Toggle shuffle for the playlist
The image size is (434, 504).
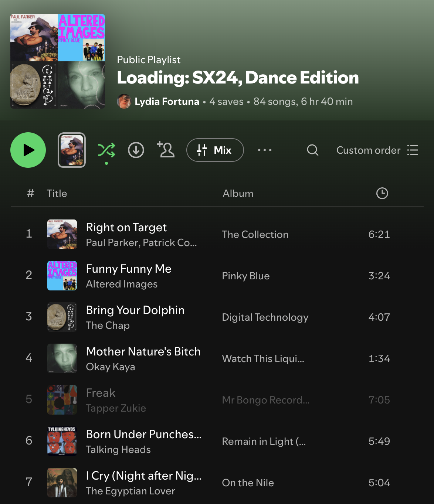pos(106,150)
